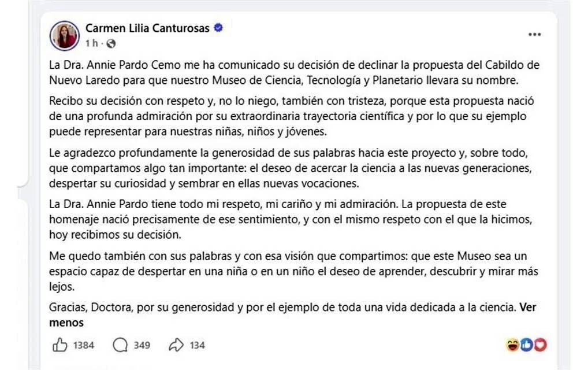Click the Carmen Lilia Canturosas name link
The image size is (588, 370).
coord(147,28)
